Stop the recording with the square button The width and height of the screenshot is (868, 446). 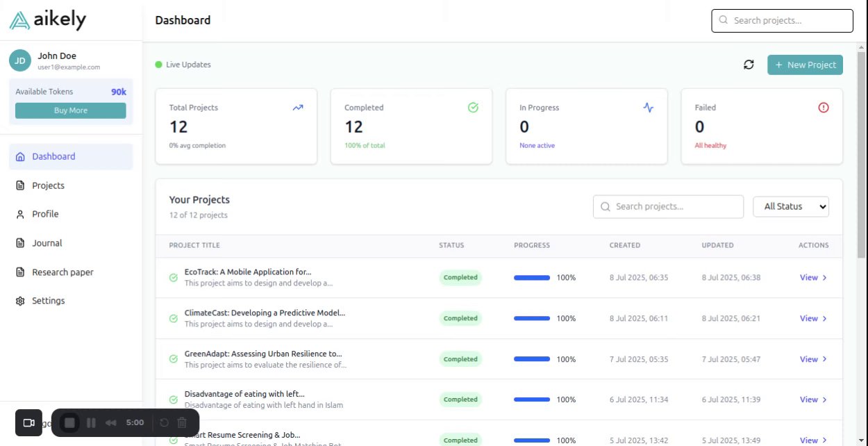pos(69,422)
